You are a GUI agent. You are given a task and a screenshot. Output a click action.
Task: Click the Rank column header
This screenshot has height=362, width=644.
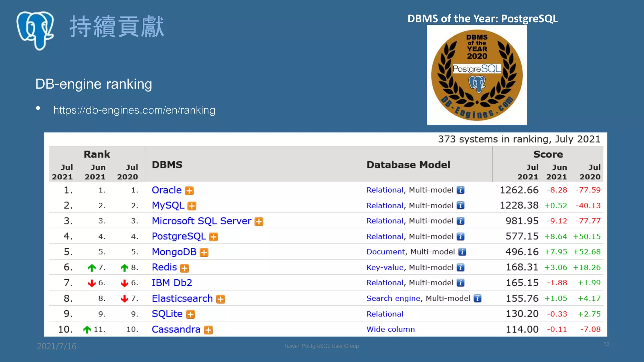(97, 154)
